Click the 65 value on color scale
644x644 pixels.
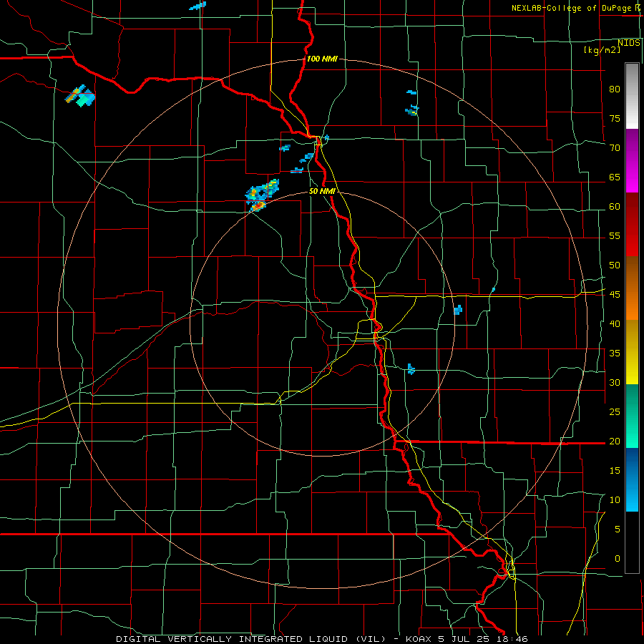pos(615,177)
